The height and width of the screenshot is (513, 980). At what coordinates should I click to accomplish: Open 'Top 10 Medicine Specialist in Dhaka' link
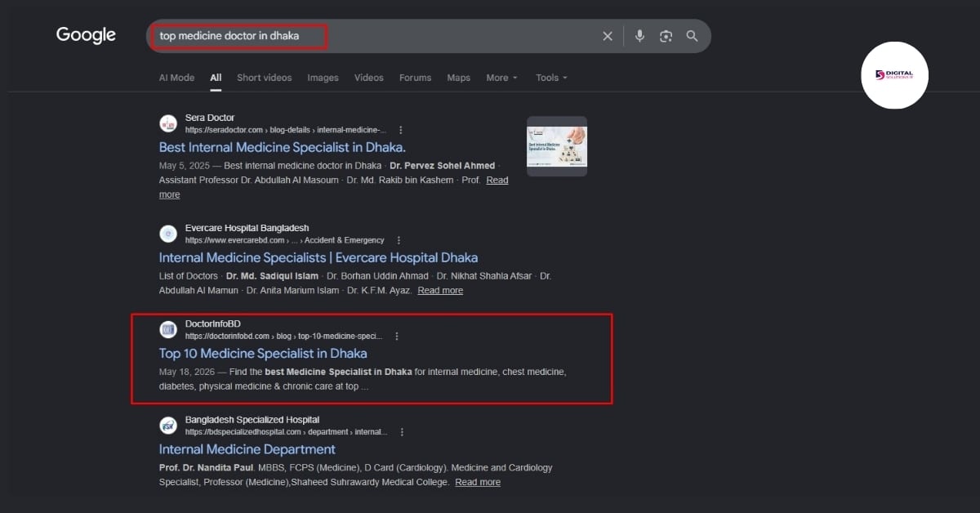263,354
